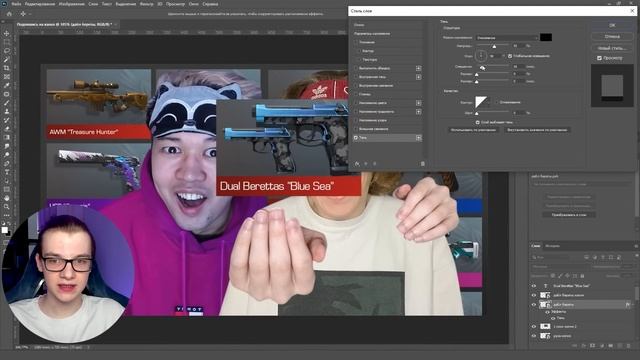Screen dimensions: 640x360
Task: Select the Rectangular Marquee tool
Action: point(7,42)
